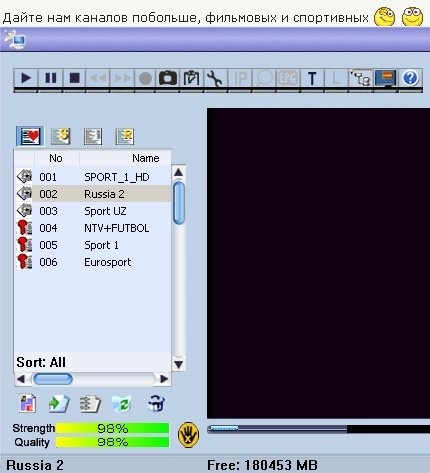Click the blue channel scan icon
This screenshot has height=473, width=430.
156,404
